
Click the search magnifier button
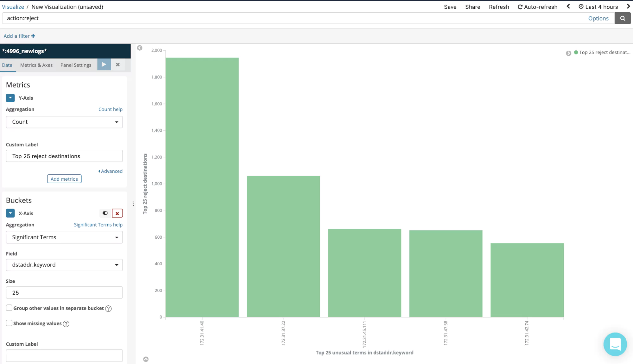coord(623,18)
